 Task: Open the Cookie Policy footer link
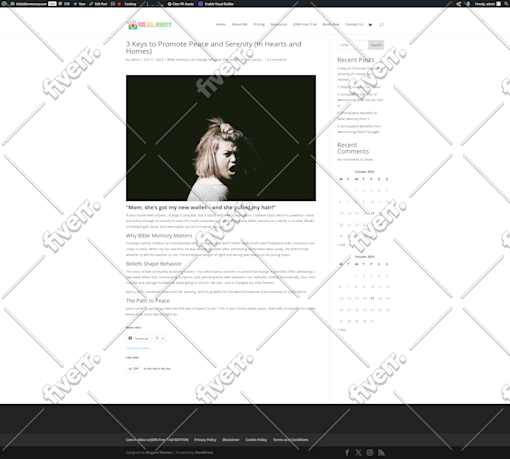pyautogui.click(x=256, y=440)
